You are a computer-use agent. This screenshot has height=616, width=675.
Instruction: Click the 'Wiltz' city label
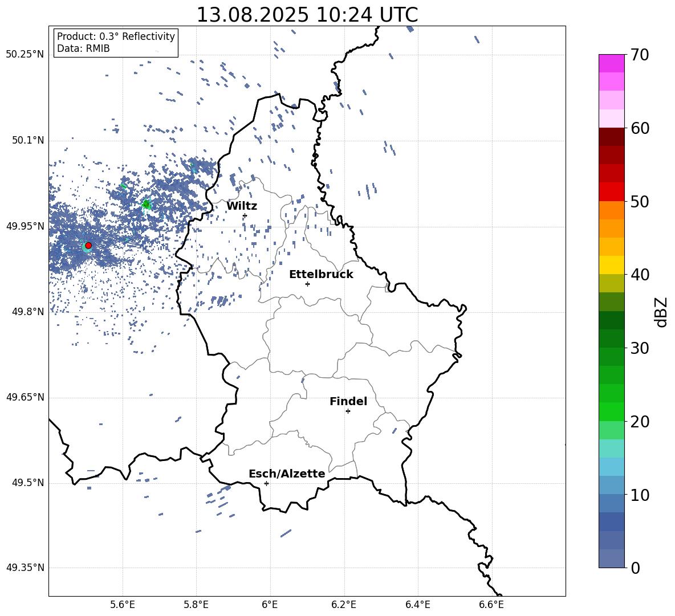click(242, 206)
